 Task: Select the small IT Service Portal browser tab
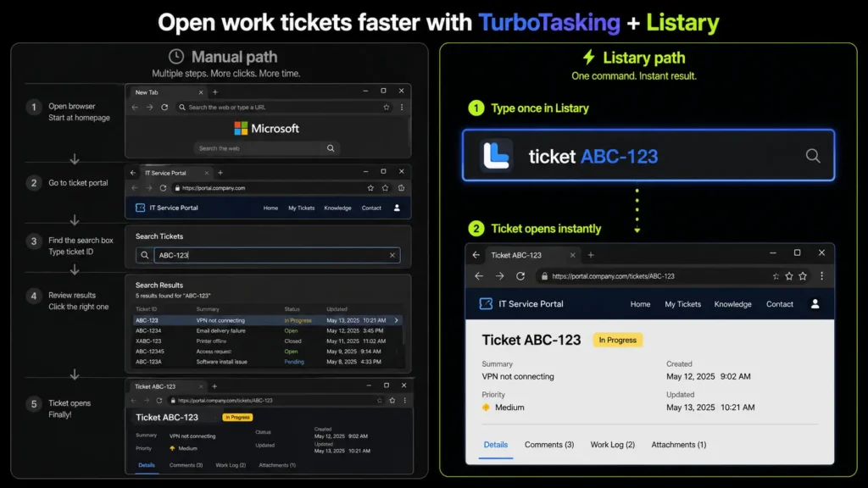coord(176,173)
